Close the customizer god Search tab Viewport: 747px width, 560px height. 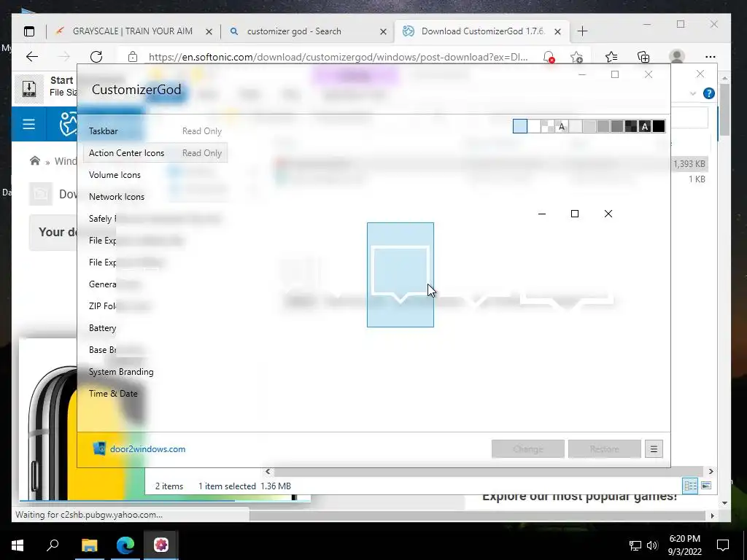click(x=383, y=32)
